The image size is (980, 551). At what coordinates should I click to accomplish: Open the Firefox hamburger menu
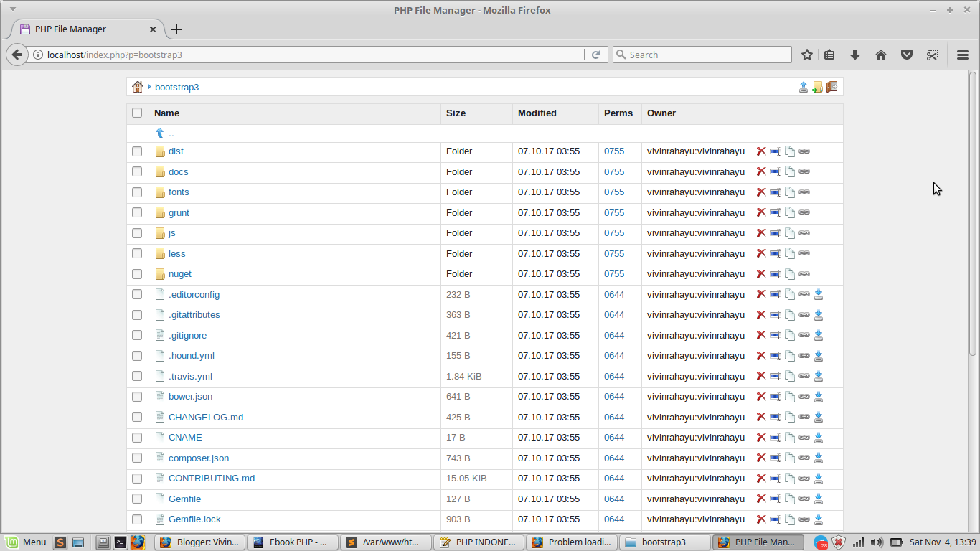click(963, 55)
